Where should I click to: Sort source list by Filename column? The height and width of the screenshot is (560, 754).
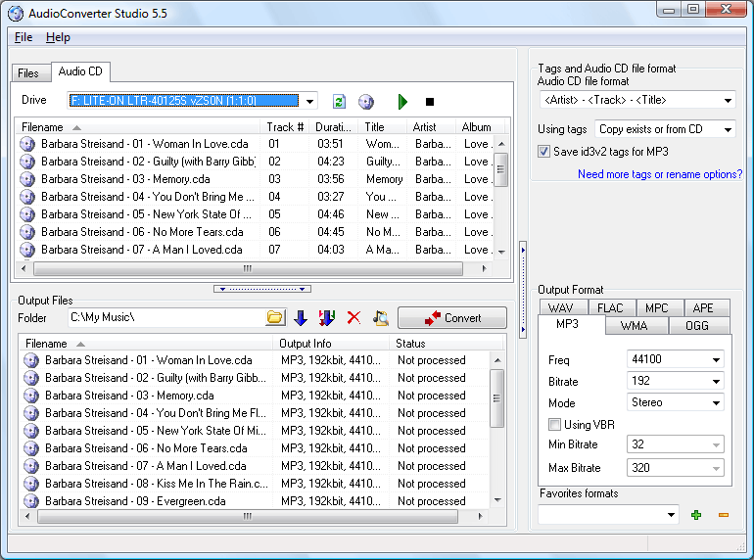pyautogui.click(x=139, y=127)
